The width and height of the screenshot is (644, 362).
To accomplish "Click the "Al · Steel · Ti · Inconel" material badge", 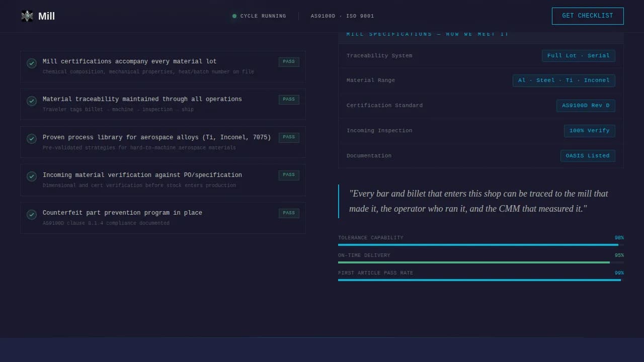I will tap(563, 80).
